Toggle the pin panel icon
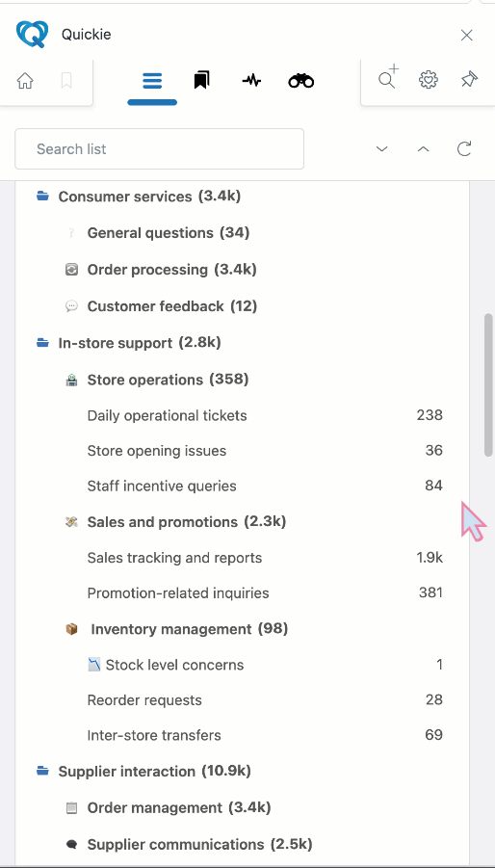 pyautogui.click(x=469, y=80)
